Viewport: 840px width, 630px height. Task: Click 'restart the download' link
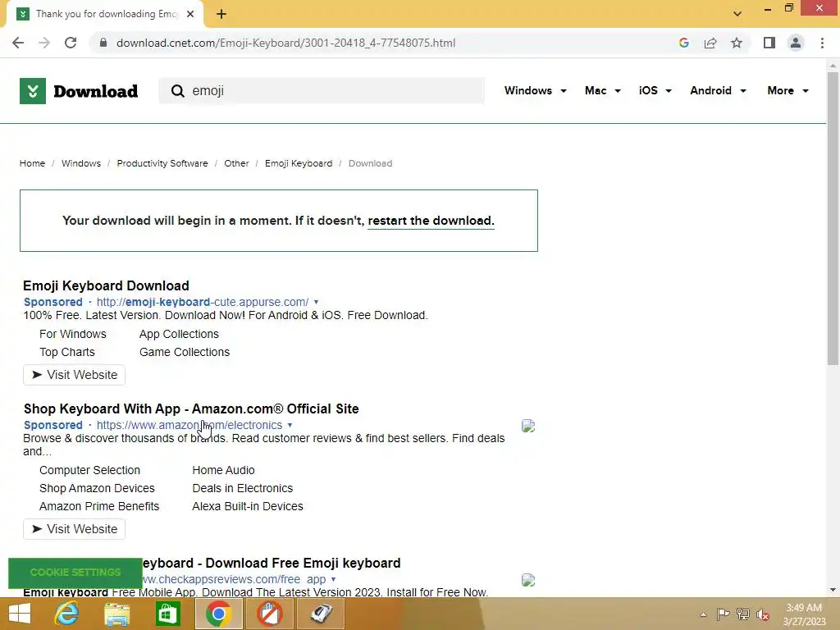(431, 221)
